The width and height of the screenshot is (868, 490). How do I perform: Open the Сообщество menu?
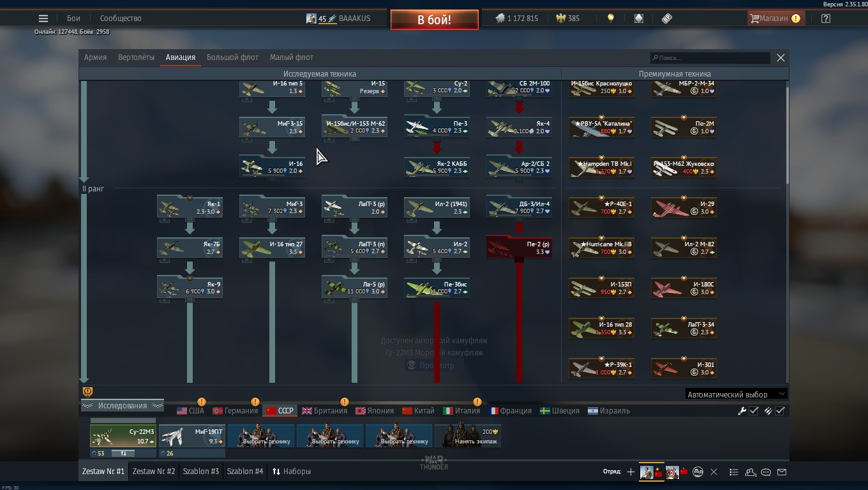pos(121,19)
